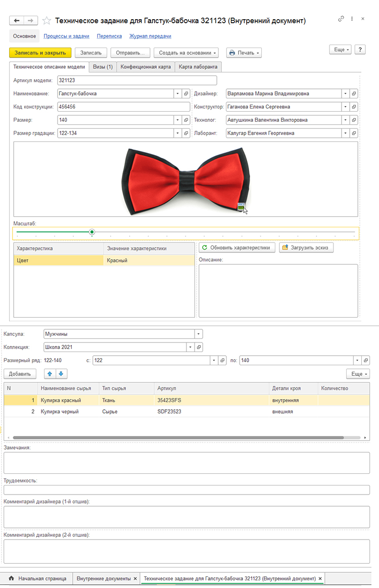Move row down with blue down arrow
379x588 pixels.
pyautogui.click(x=61, y=374)
